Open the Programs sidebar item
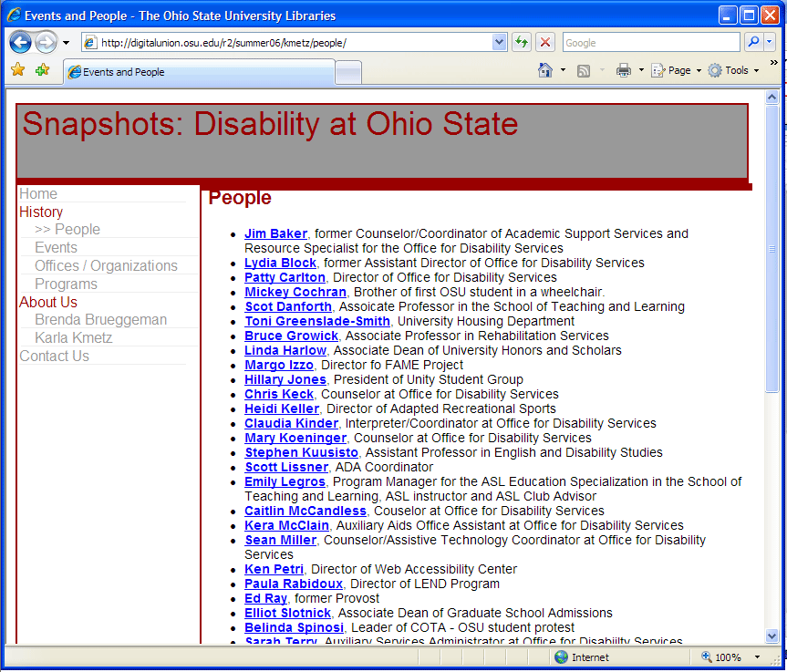The height and width of the screenshot is (672, 787). click(x=66, y=284)
